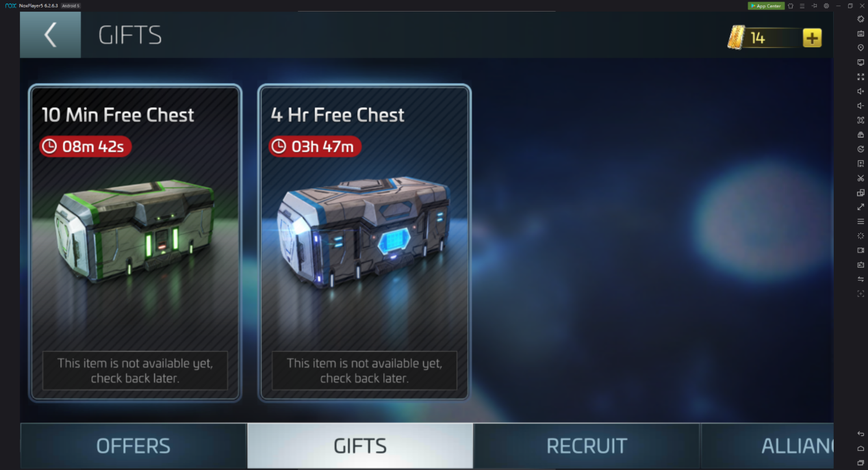Click the gold ticket currency icon
Viewport: 868px width, 470px height.
pos(737,38)
